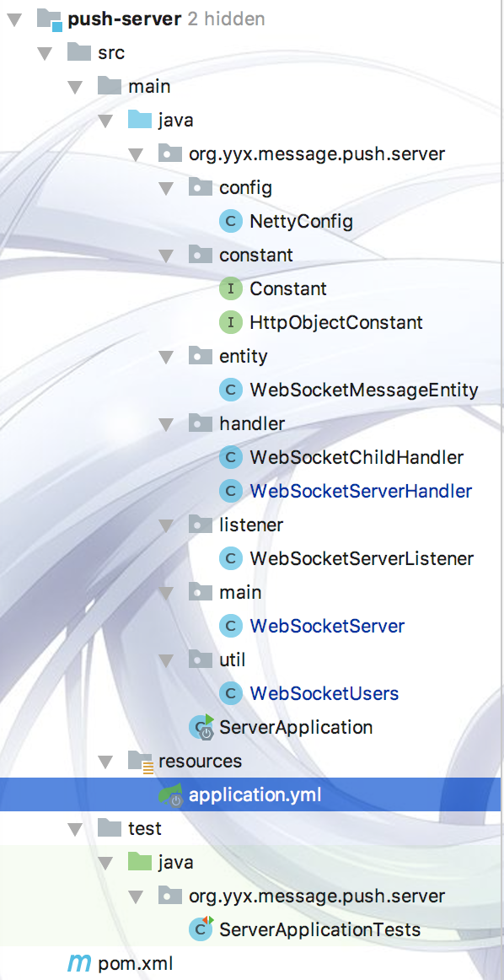The image size is (504, 980).
Task: Select the WebSocketChildHandler entry
Action: coord(357,457)
